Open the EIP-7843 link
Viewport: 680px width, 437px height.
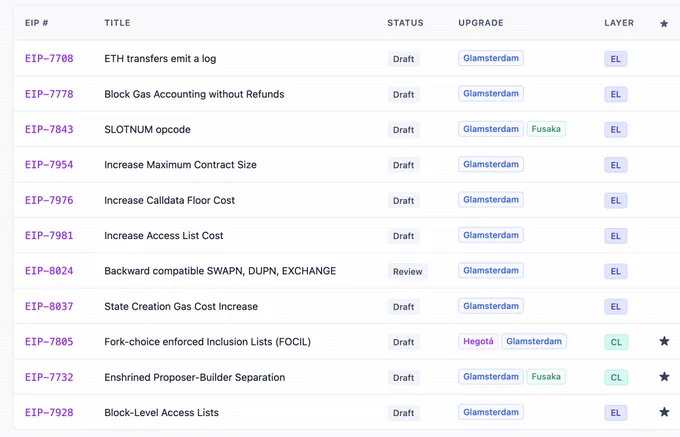pos(49,129)
